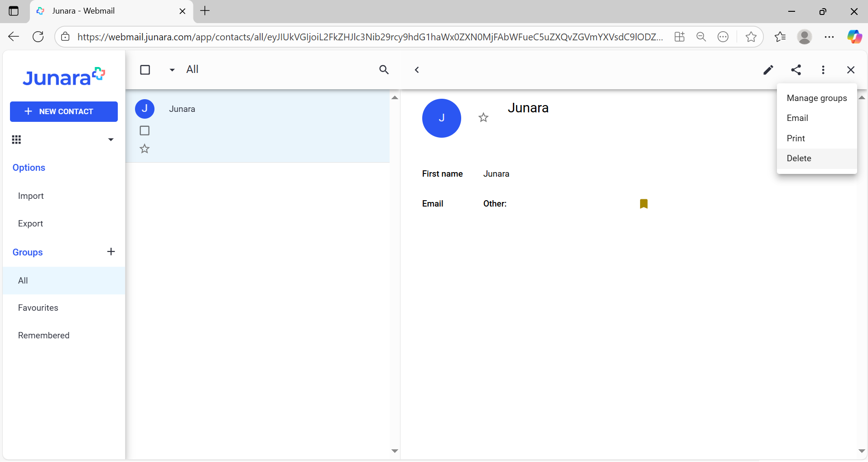The image size is (868, 462).
Task: Click the contact list scroll down arrow
Action: pos(395,451)
